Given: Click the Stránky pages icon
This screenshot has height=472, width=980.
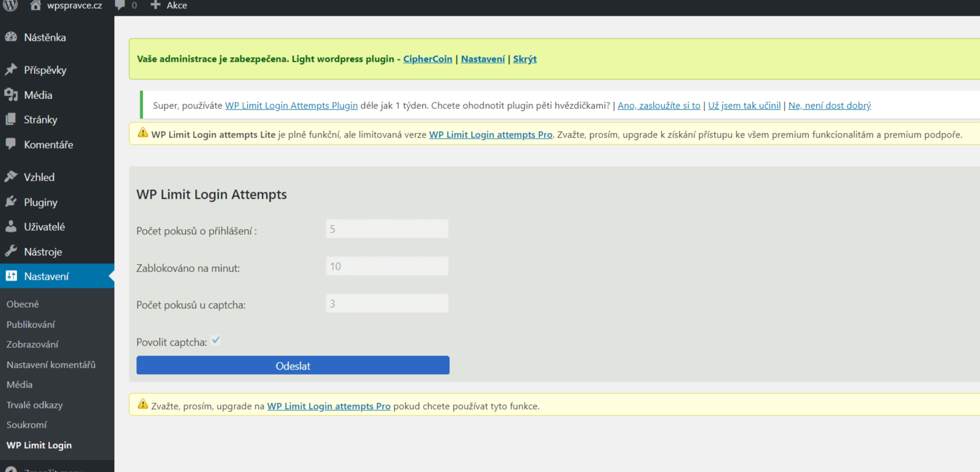Looking at the screenshot, I should pos(11,119).
